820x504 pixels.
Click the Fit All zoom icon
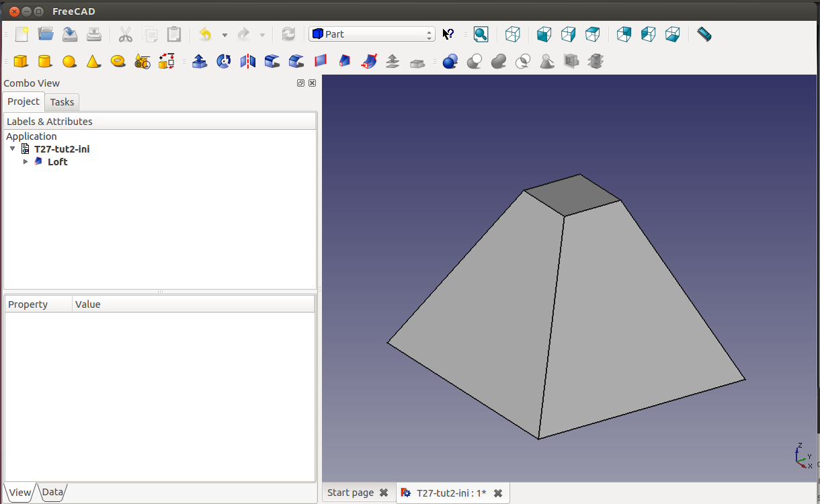pyautogui.click(x=481, y=34)
